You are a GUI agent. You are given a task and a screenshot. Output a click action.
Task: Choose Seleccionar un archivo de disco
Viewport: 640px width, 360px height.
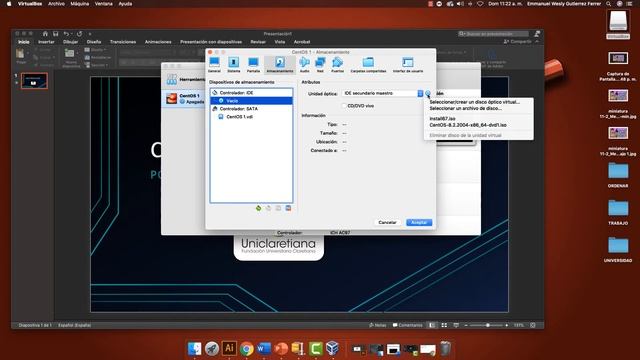tap(466, 109)
